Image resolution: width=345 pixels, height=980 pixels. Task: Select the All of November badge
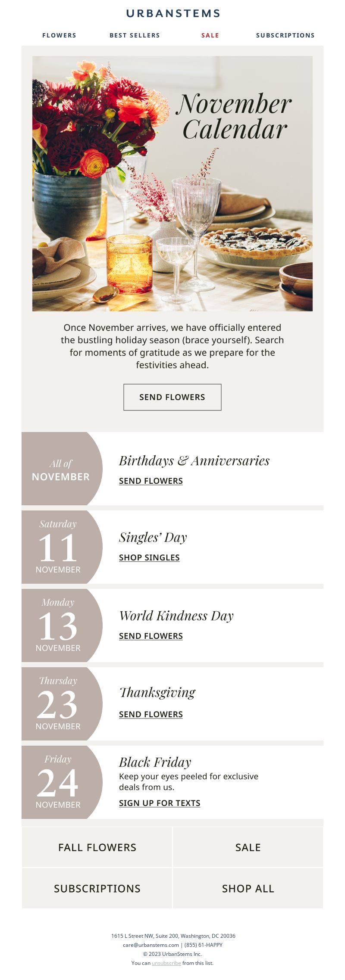pyautogui.click(x=62, y=469)
